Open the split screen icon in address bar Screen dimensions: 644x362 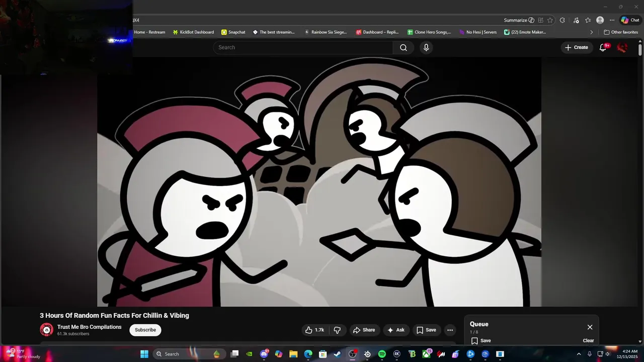540,20
